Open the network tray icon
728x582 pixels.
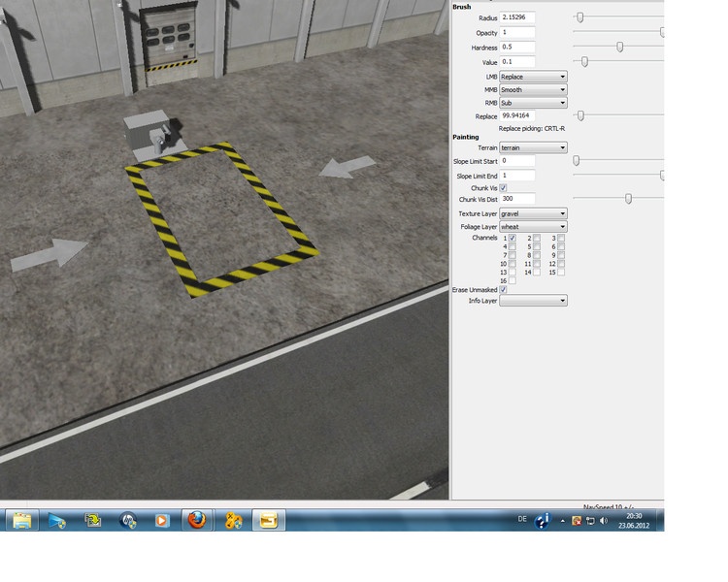point(590,521)
